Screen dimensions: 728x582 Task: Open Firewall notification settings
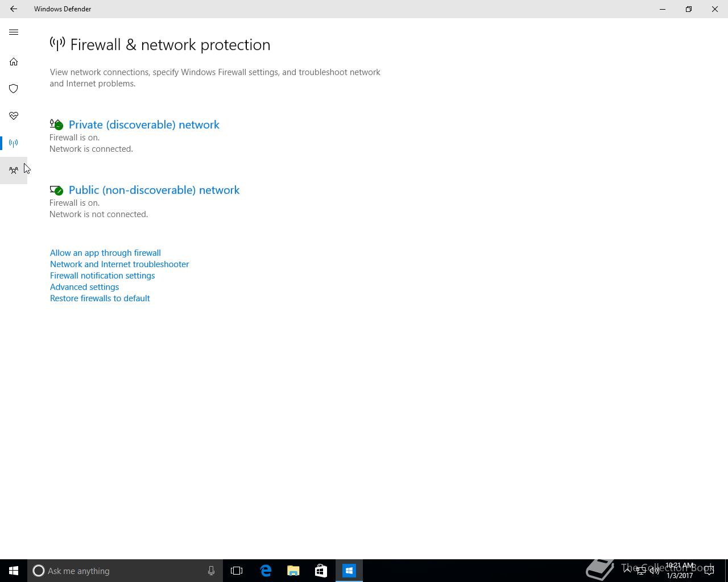coord(102,276)
